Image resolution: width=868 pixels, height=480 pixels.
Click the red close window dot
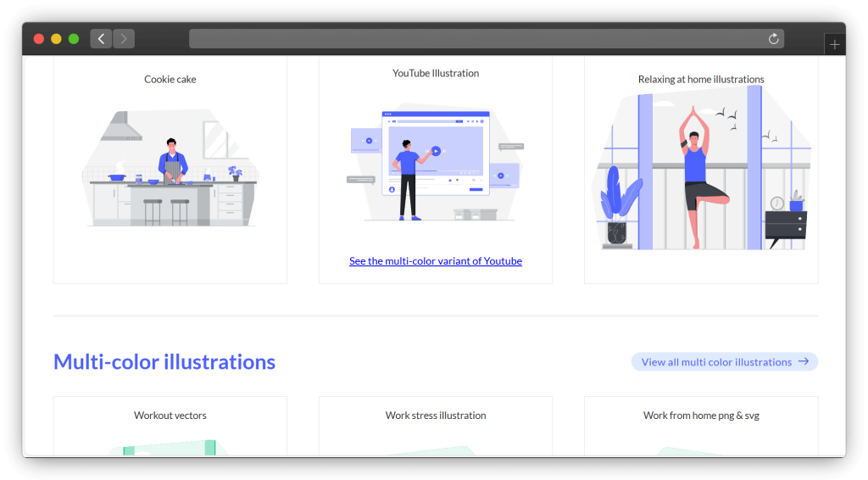click(39, 39)
